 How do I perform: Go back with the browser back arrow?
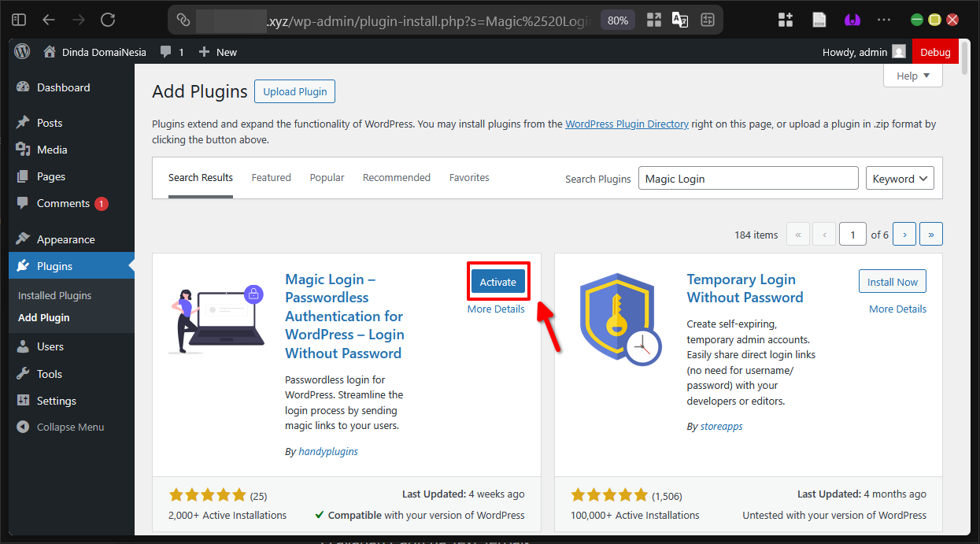click(x=49, y=20)
